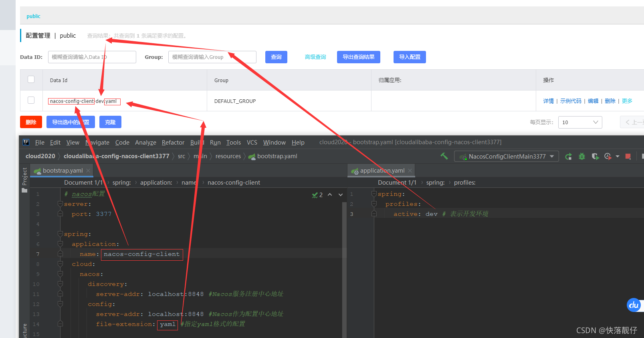
Task: Collapse the spring: fold marker in bootstrap.yaml
Action: [60, 234]
